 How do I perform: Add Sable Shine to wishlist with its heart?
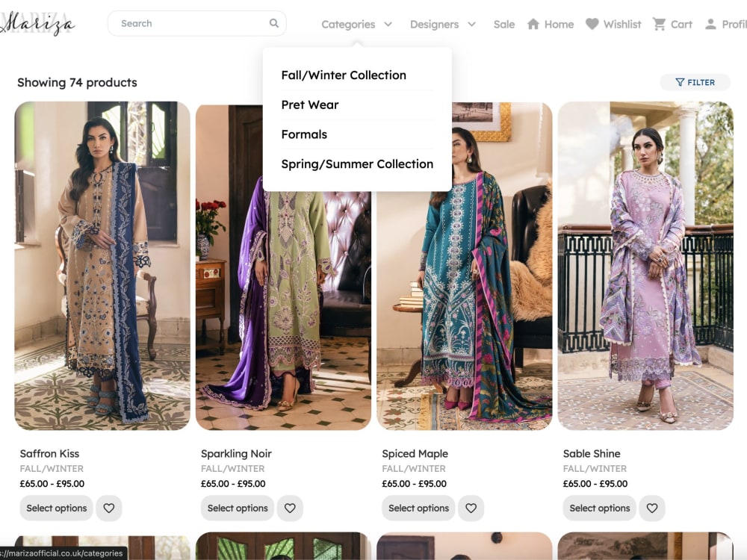pyautogui.click(x=652, y=508)
